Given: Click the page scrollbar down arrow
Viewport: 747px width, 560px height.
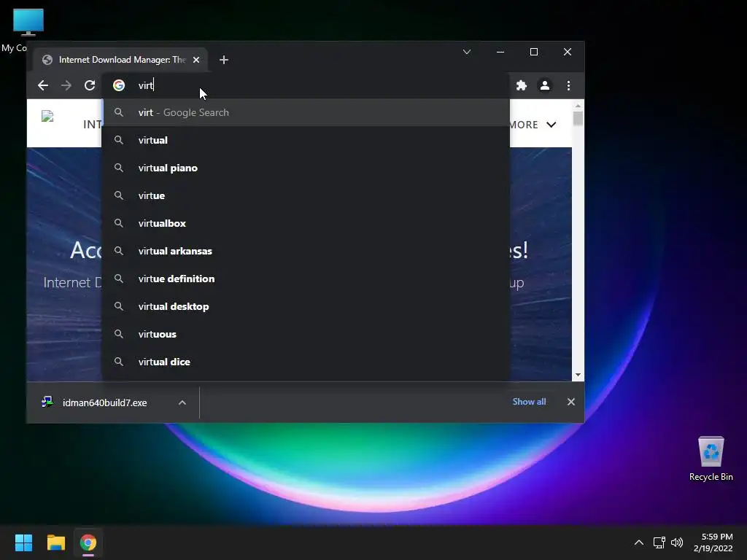Looking at the screenshot, I should click(578, 376).
